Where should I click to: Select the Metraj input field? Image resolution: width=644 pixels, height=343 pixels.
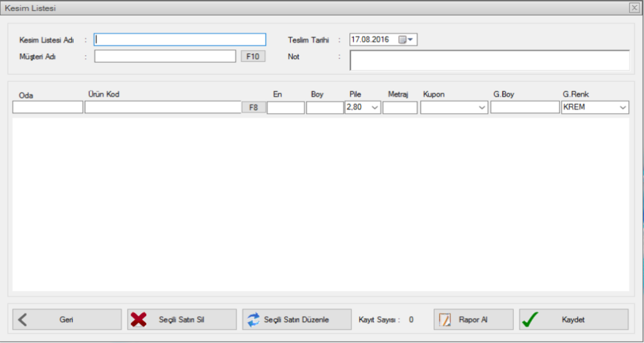(x=400, y=107)
